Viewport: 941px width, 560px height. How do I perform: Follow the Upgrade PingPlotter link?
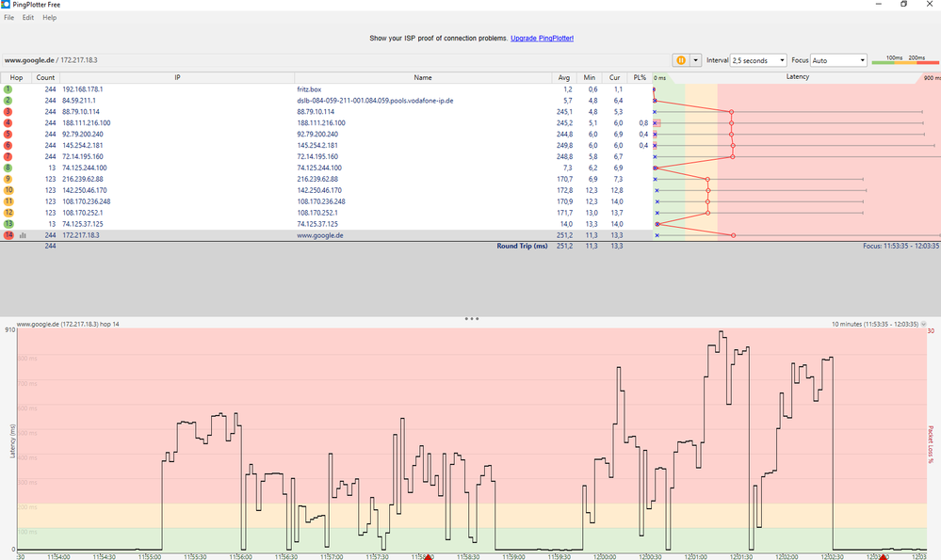(541, 39)
